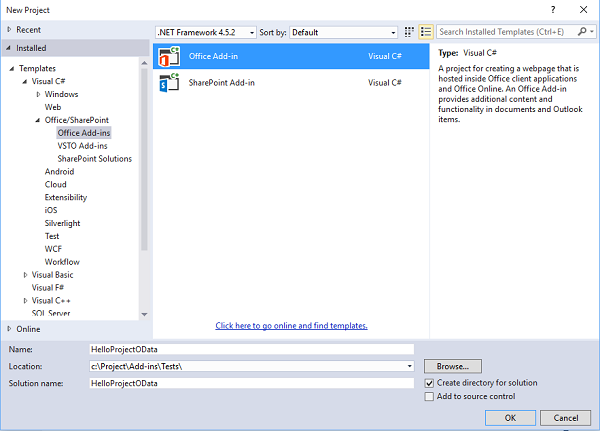
Task: Click the template tree scrollbar thumb
Action: pyautogui.click(x=144, y=160)
